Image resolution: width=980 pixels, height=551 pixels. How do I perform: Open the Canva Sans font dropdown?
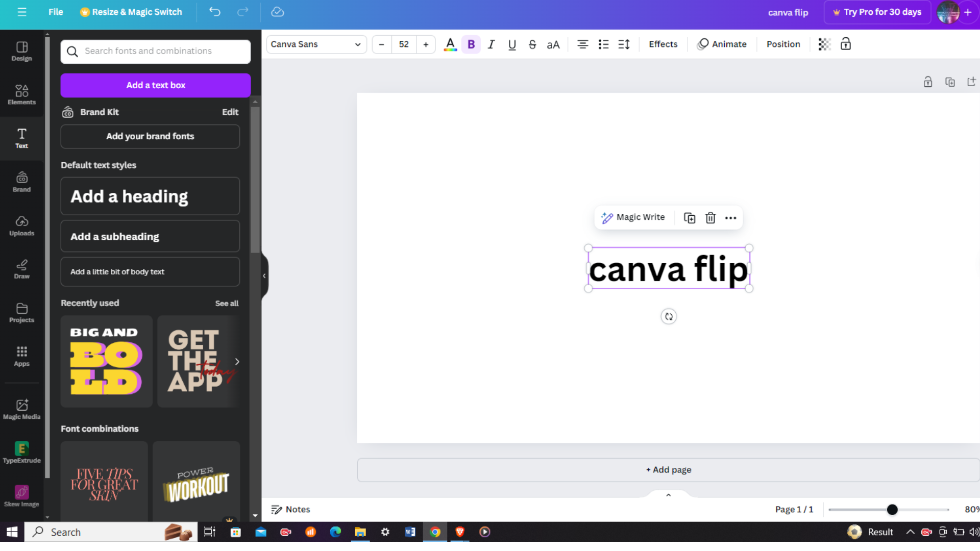[x=316, y=44]
